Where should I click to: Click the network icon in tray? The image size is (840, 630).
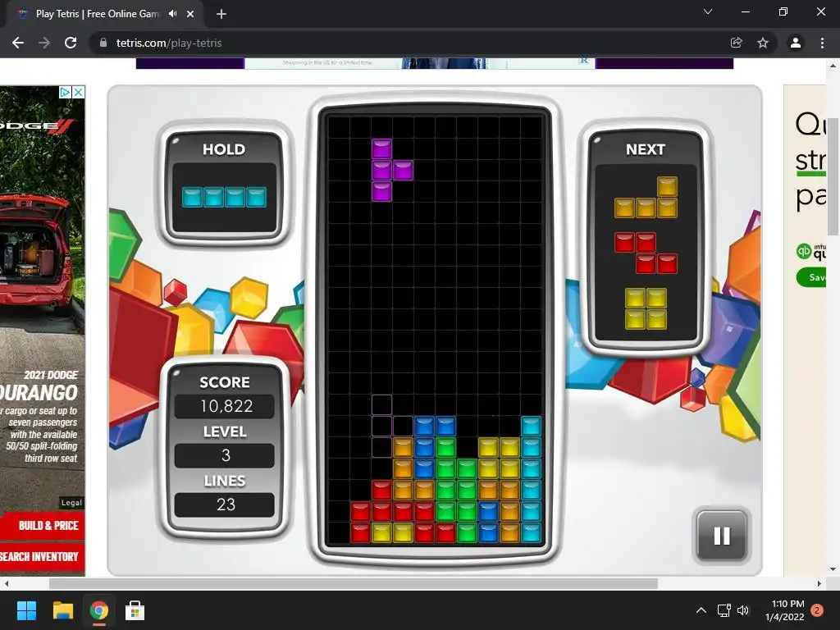(724, 610)
